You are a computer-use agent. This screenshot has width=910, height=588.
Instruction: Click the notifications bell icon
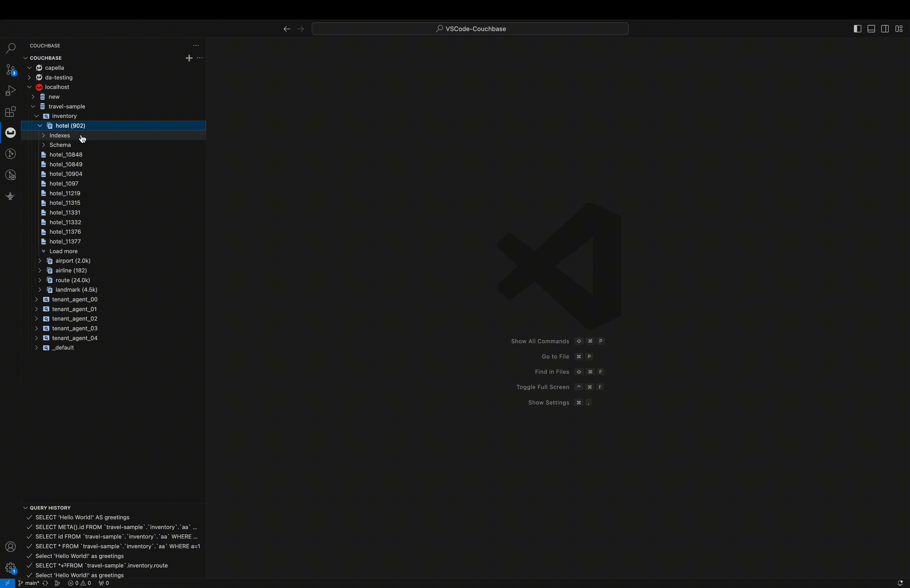point(900,583)
